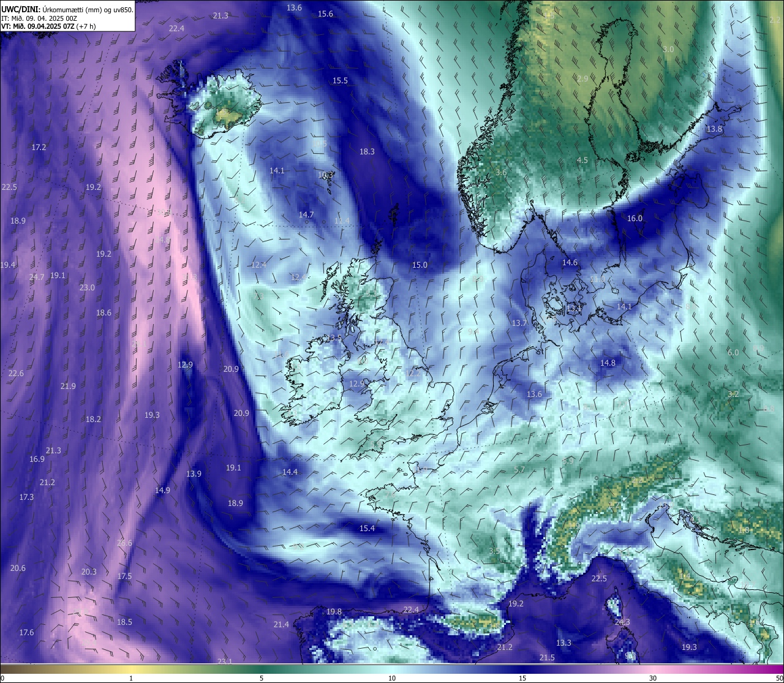The height and width of the screenshot is (683, 784).
Task: Click the value 19.4 at the left edge
Action: (x=7, y=265)
